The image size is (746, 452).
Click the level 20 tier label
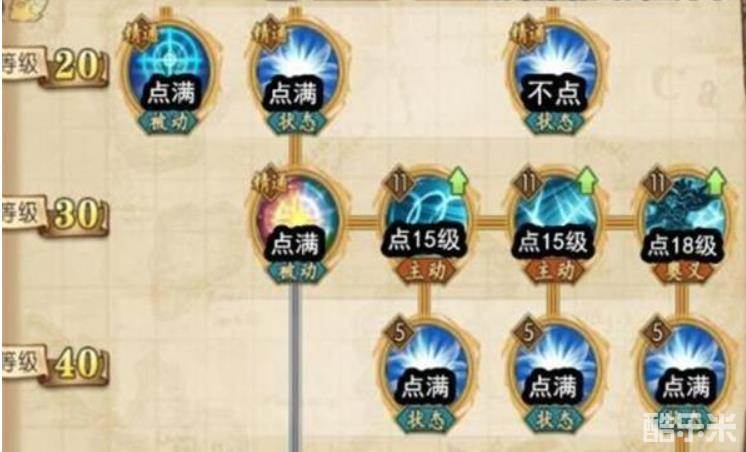(x=55, y=66)
